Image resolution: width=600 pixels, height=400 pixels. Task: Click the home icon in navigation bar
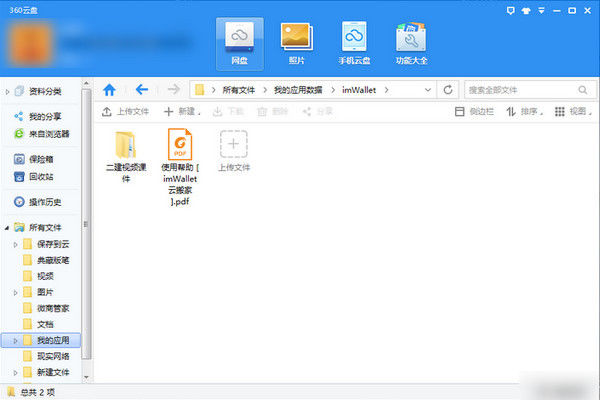[110, 89]
